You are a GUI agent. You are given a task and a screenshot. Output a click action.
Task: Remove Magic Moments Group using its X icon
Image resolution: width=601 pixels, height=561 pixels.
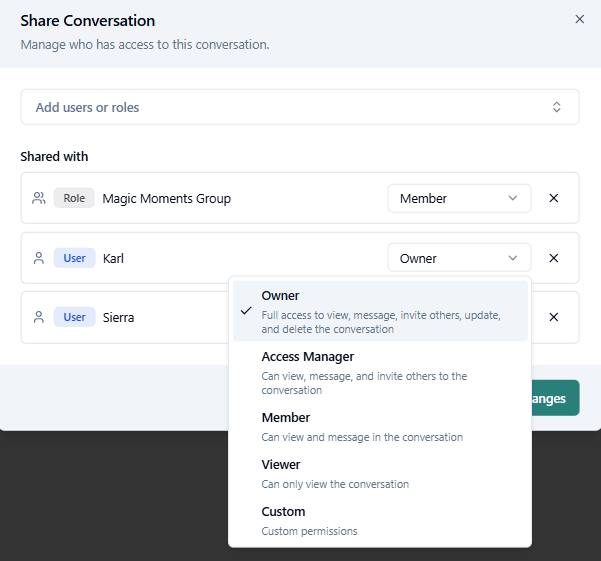[x=553, y=198]
